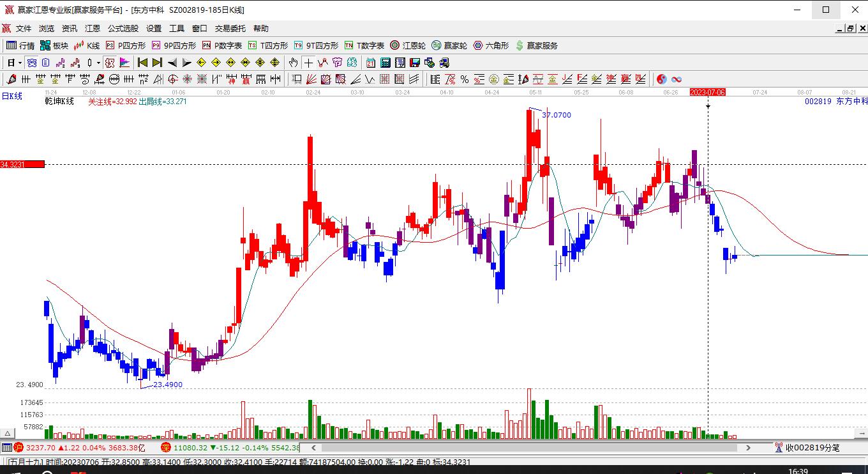Open the P四方形 tool
The height and width of the screenshot is (474, 868).
[x=126, y=45]
